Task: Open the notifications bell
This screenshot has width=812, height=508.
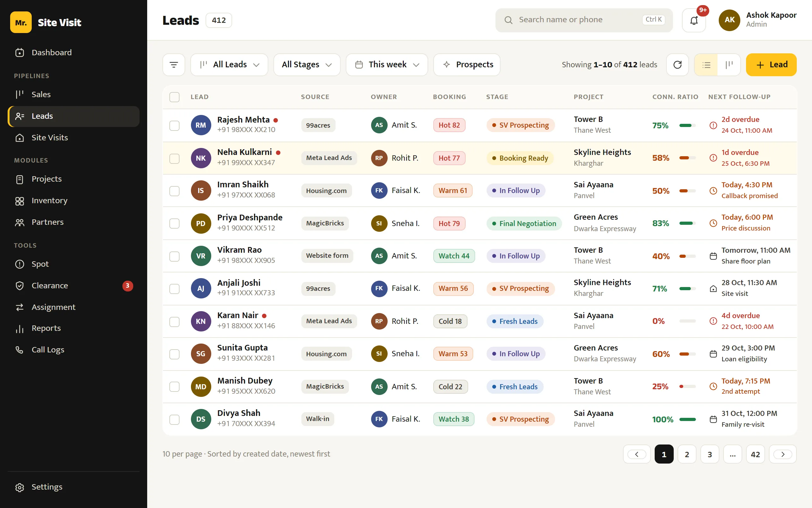Action: 694,20
